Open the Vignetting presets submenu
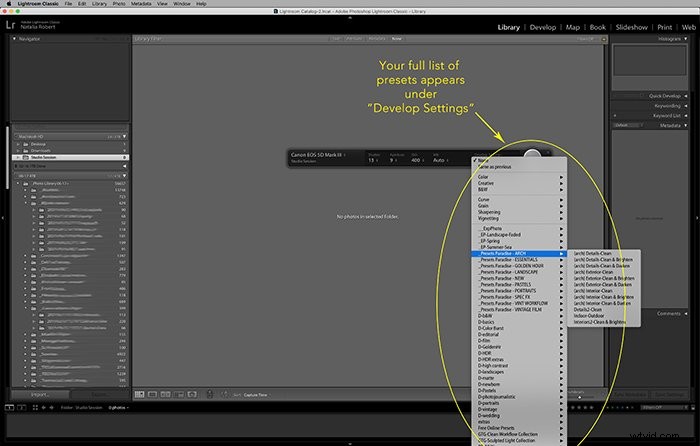The image size is (700, 446). (519, 218)
